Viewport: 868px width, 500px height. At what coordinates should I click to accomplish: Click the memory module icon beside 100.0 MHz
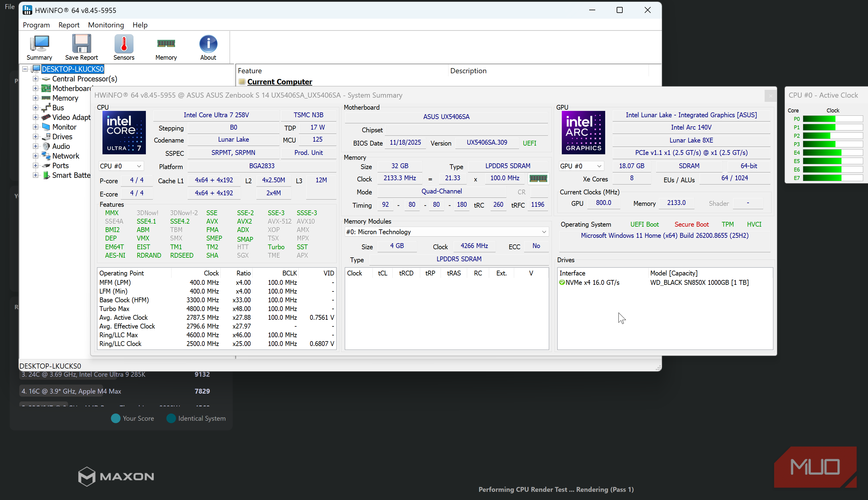click(x=538, y=178)
